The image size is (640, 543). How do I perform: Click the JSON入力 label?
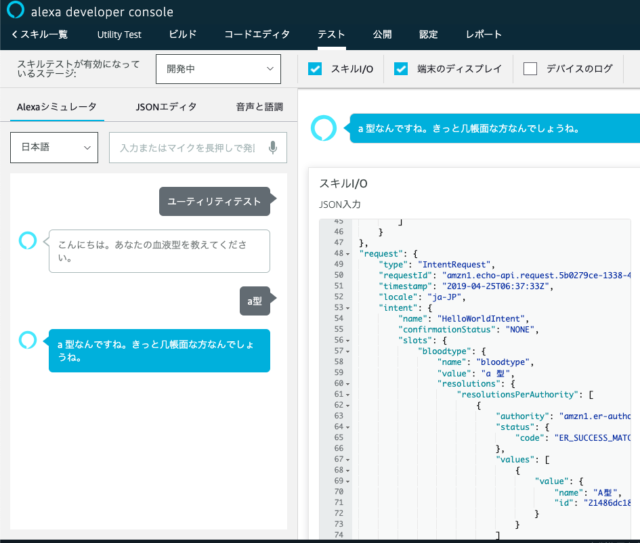point(340,205)
